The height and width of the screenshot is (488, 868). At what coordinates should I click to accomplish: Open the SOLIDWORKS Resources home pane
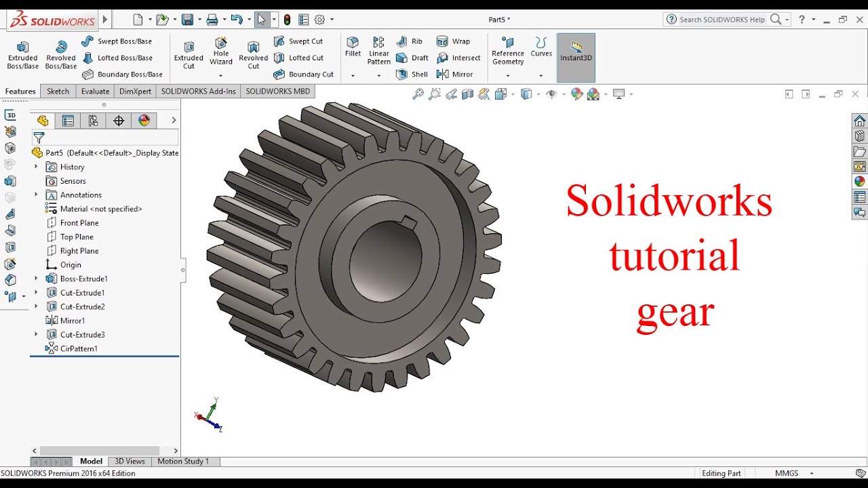[x=859, y=121]
